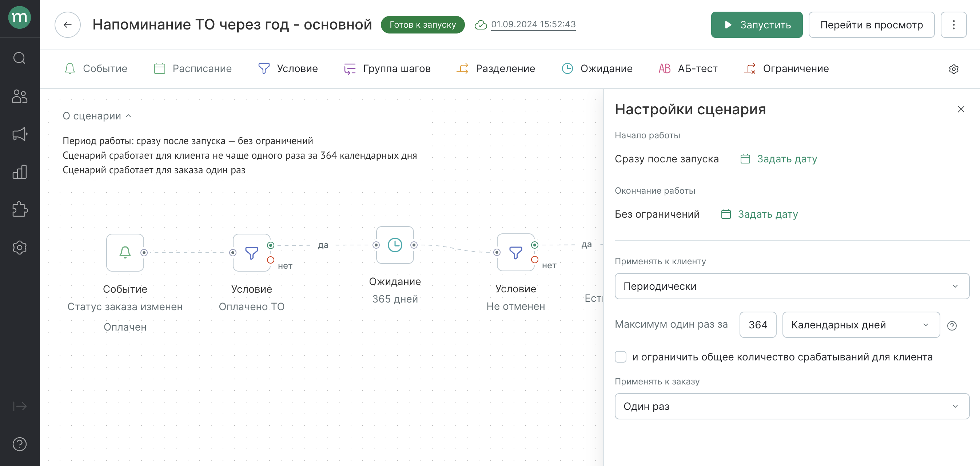Open help question mark in sidebar
Image resolution: width=980 pixels, height=466 pixels.
click(20, 444)
